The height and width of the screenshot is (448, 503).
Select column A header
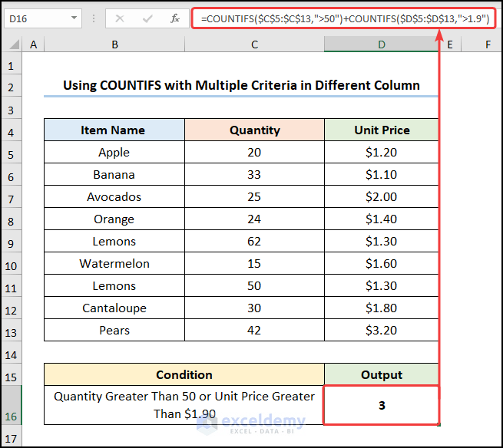(x=33, y=44)
